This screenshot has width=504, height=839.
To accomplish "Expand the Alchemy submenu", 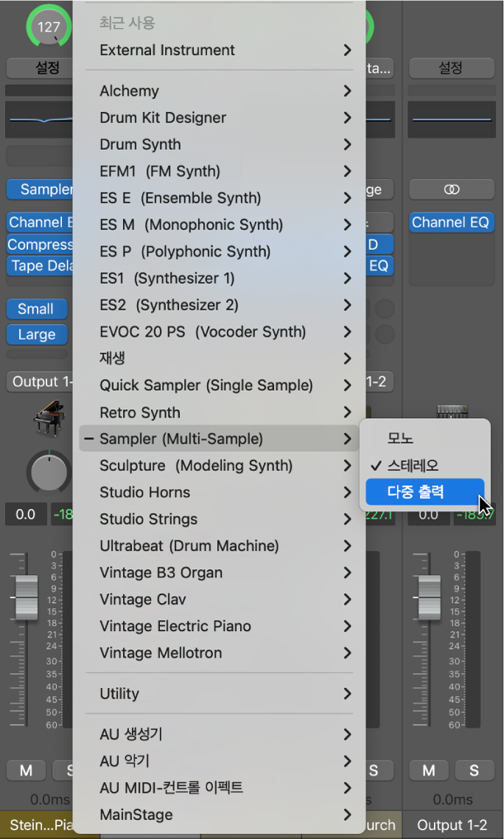I will pos(347,91).
